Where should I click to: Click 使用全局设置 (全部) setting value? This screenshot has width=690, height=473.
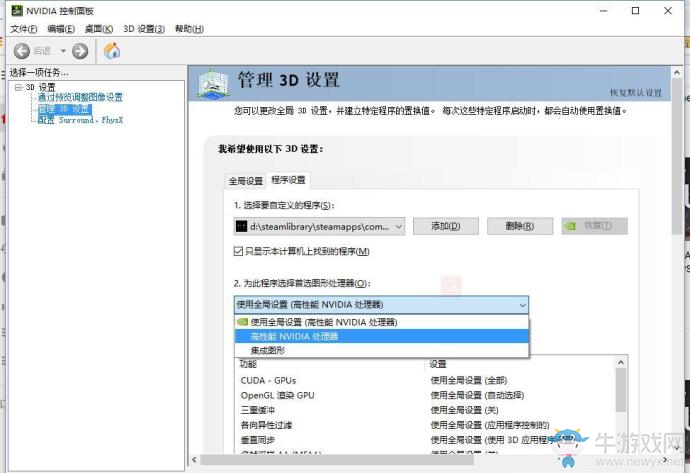[x=469, y=381]
